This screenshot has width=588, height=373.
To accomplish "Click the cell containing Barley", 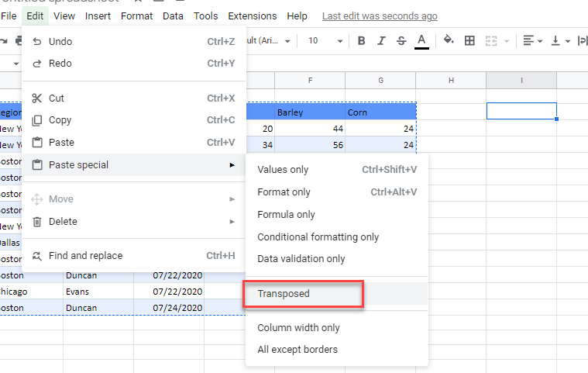I will pos(309,112).
